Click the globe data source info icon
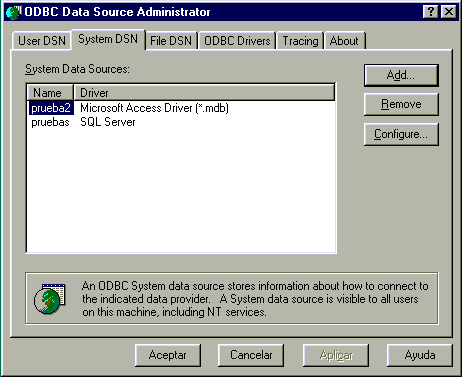Screen dimensions: 462x377 49,299
